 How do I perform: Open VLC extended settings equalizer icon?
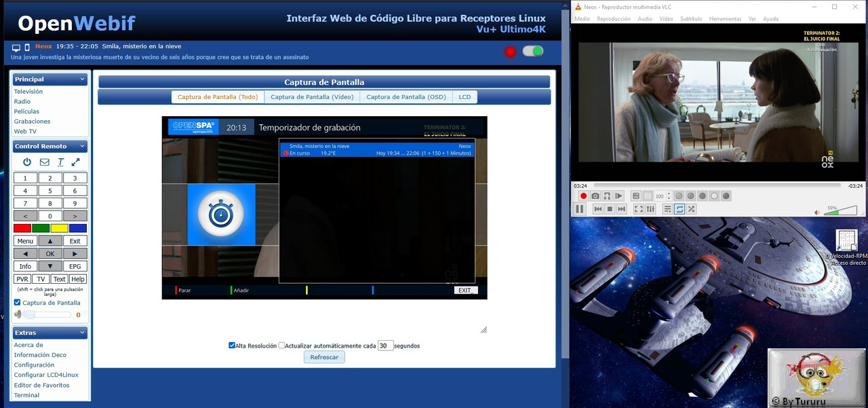651,209
